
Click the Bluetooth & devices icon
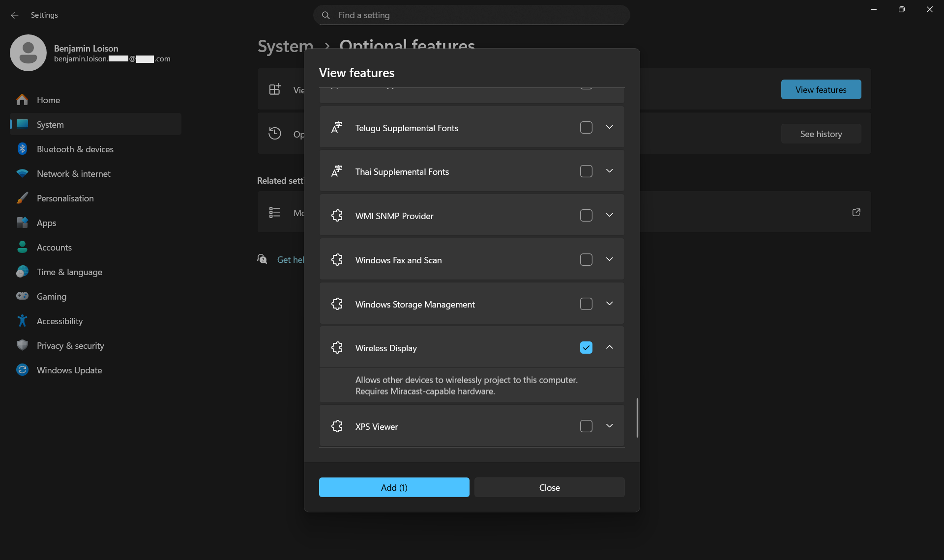(x=22, y=149)
